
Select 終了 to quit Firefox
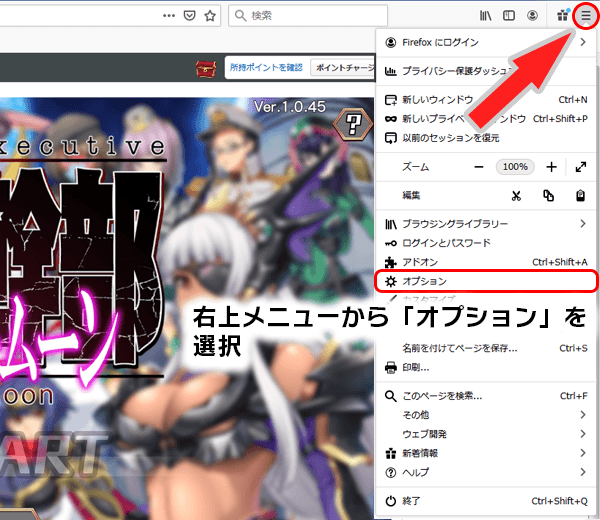click(486, 501)
